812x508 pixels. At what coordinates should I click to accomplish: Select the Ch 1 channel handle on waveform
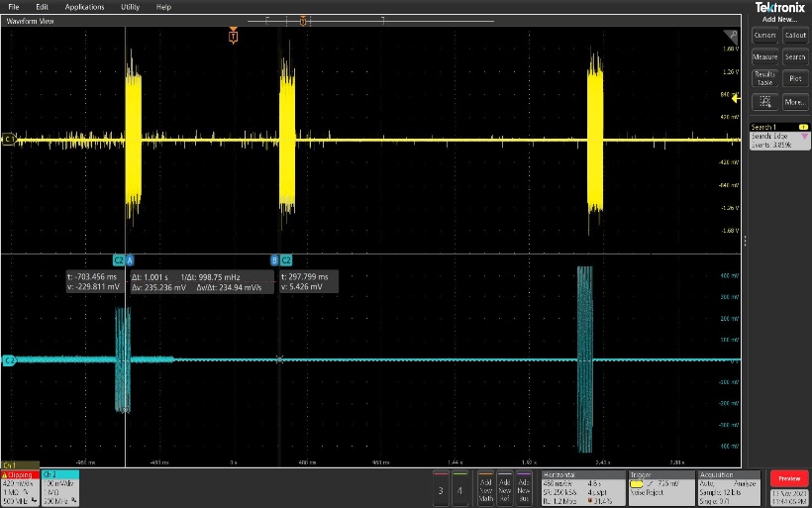pyautogui.click(x=8, y=139)
